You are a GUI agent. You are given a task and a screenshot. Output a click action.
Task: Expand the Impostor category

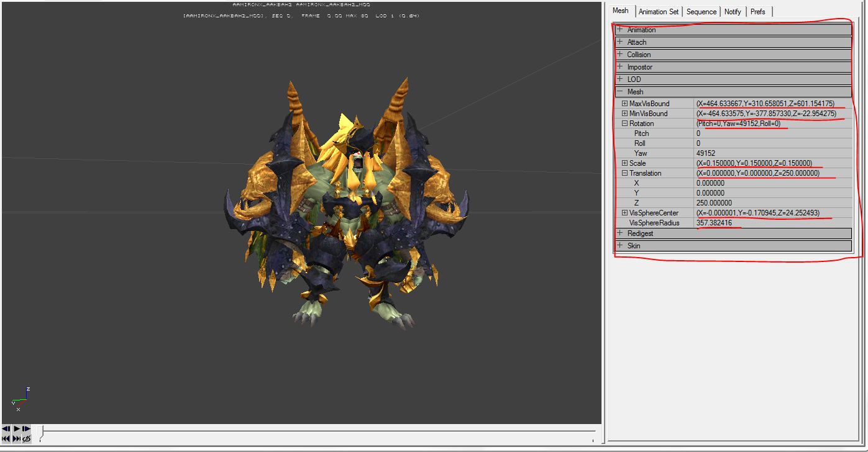coord(620,66)
